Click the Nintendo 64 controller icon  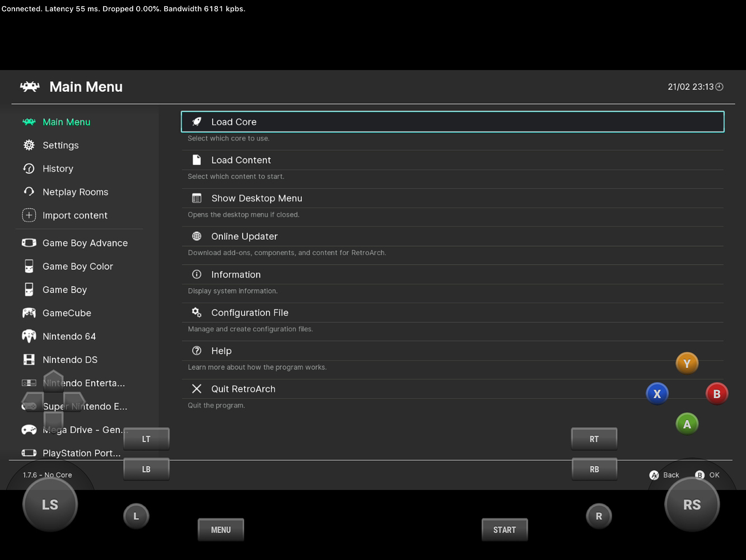29,336
